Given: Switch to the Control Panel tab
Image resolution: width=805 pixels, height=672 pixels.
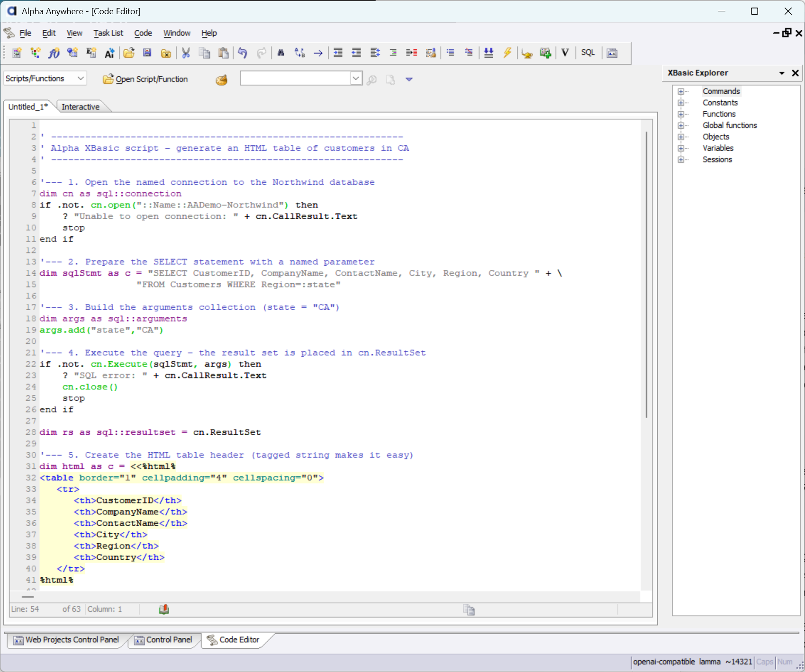Looking at the screenshot, I should tap(164, 640).
